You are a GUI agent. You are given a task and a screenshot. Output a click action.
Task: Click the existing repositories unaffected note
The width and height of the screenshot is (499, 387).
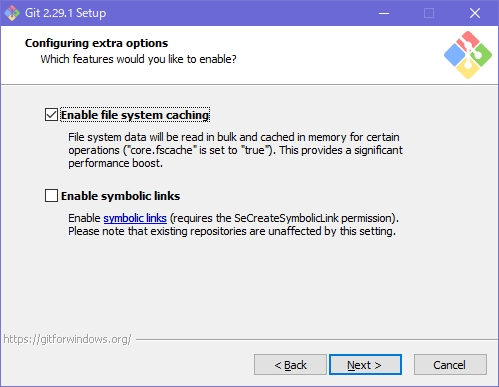232,231
